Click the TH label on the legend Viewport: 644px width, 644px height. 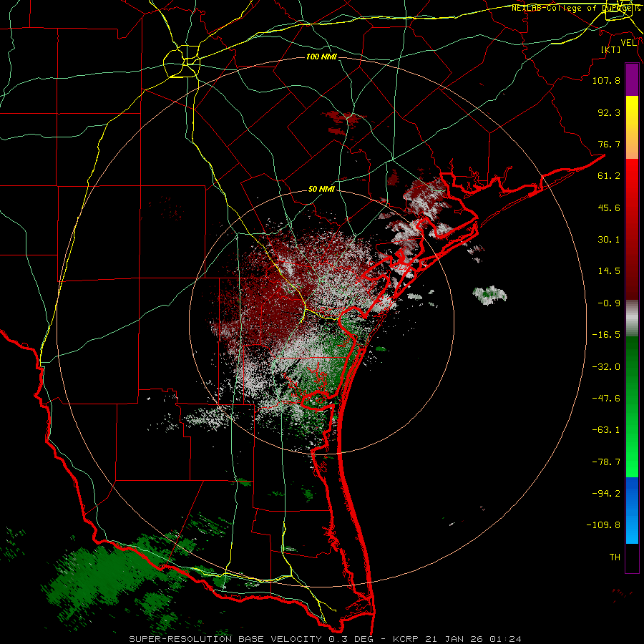615,557
